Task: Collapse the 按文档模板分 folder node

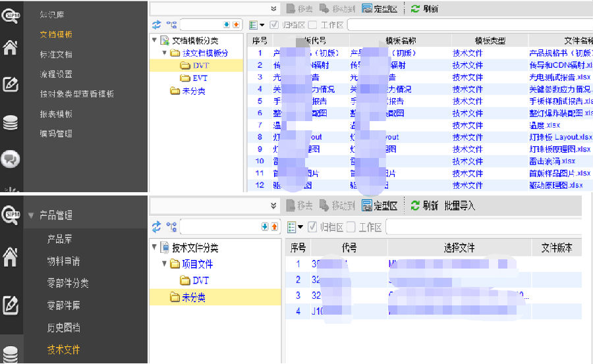Action: pos(164,53)
